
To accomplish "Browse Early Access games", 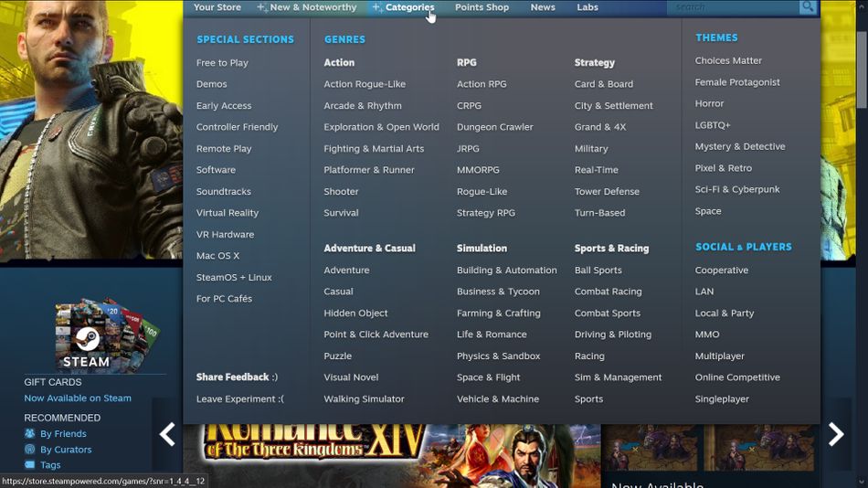I will click(224, 106).
